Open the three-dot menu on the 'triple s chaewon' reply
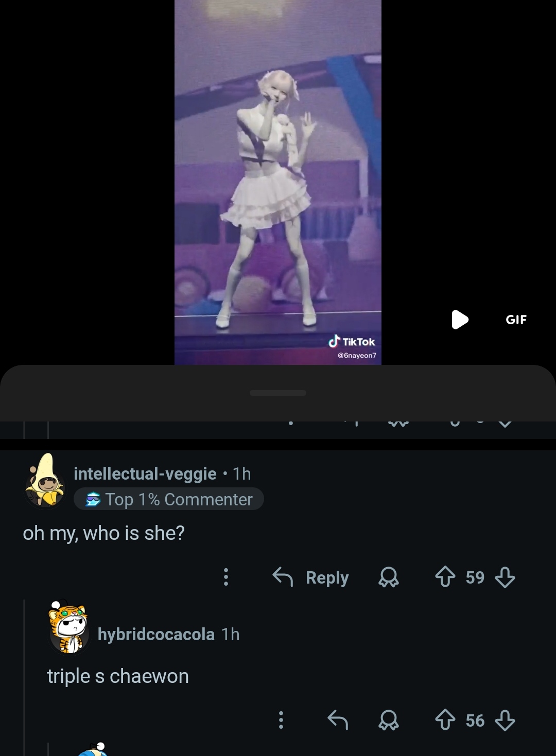This screenshot has width=556, height=756. [281, 720]
